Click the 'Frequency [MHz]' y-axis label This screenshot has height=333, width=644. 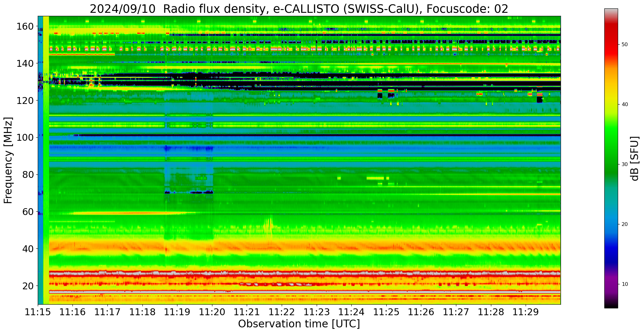pos(8,160)
